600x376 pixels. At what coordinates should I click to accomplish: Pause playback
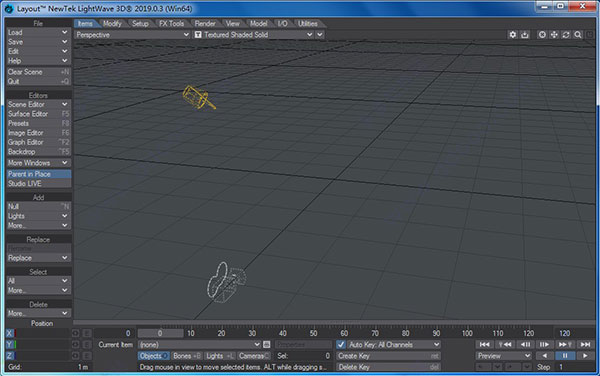(x=565, y=356)
